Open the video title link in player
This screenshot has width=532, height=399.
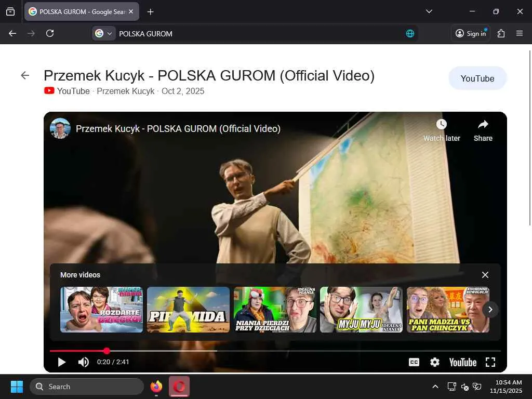pos(178,129)
